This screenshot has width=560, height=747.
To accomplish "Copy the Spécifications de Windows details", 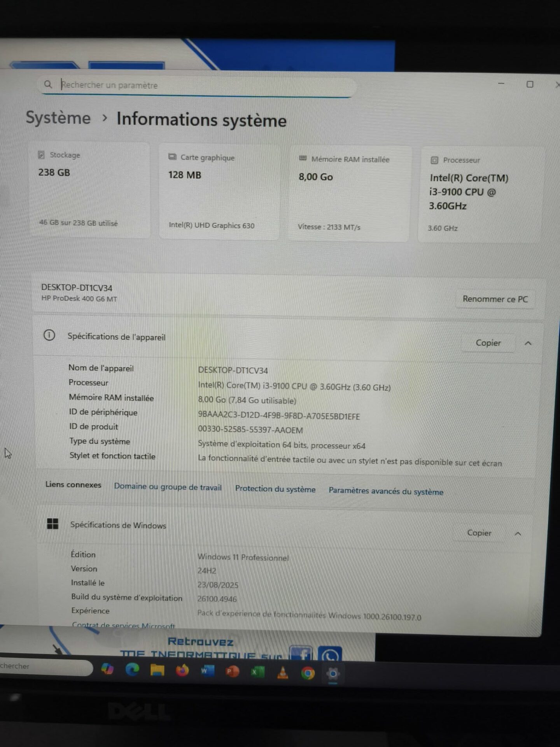I will (x=479, y=533).
